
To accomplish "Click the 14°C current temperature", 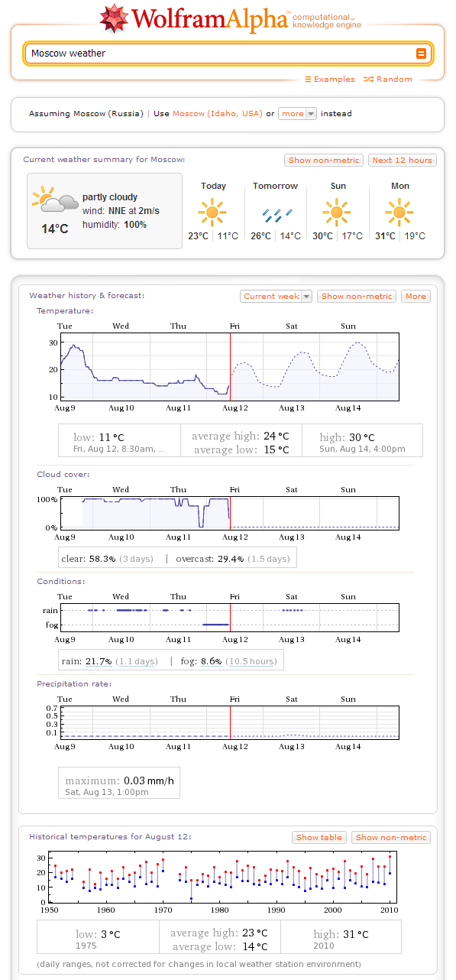I will [x=55, y=229].
